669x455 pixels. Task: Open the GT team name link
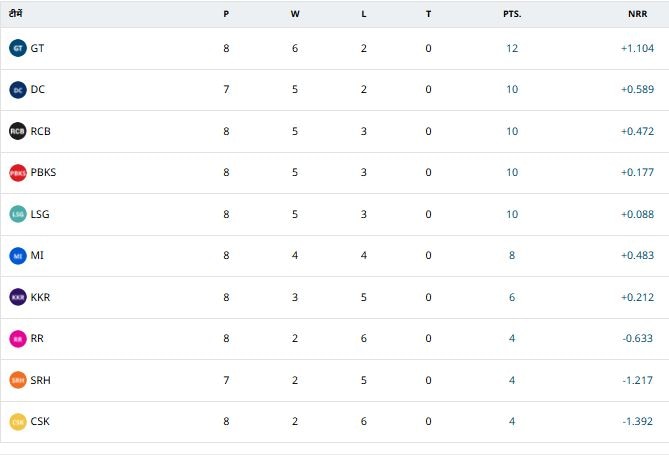37,48
